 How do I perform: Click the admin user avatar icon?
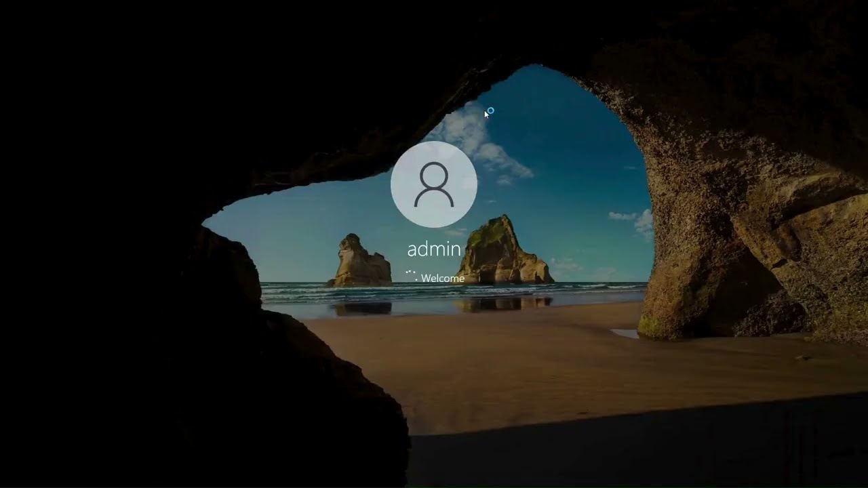[x=434, y=184]
